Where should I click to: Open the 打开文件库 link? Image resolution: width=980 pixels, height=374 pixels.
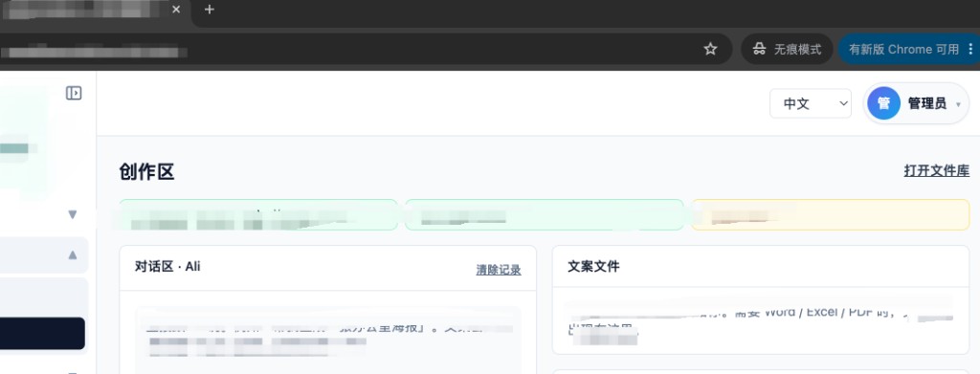click(936, 170)
